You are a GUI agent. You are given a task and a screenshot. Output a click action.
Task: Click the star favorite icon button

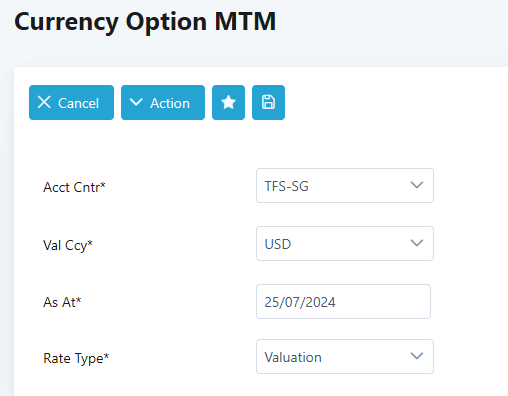click(228, 102)
